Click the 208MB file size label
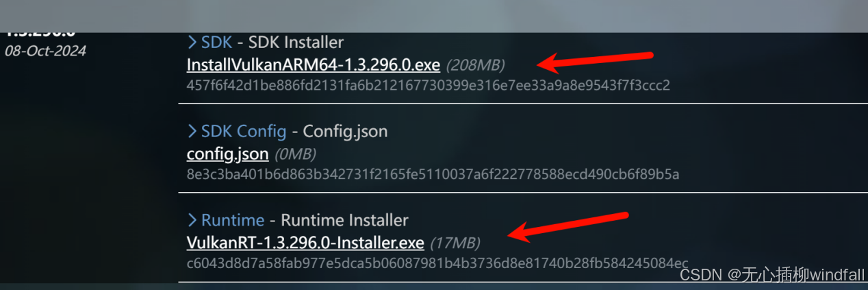Viewport: 868px width, 290px height. (476, 66)
